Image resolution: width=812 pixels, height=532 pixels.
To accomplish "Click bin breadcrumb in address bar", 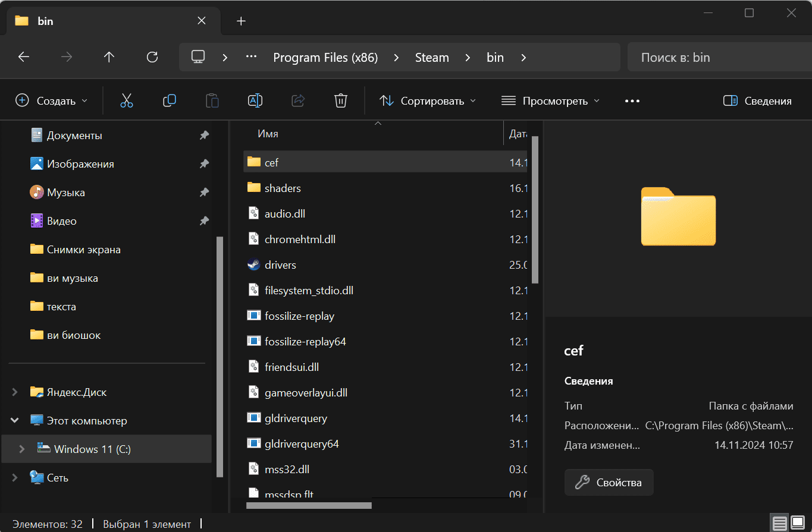I will (x=495, y=58).
